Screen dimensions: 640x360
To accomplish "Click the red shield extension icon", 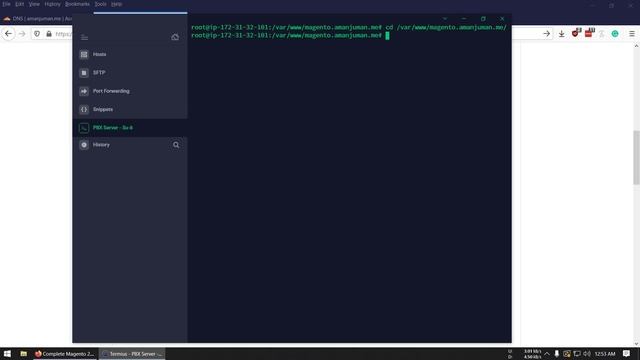I will pos(576,33).
